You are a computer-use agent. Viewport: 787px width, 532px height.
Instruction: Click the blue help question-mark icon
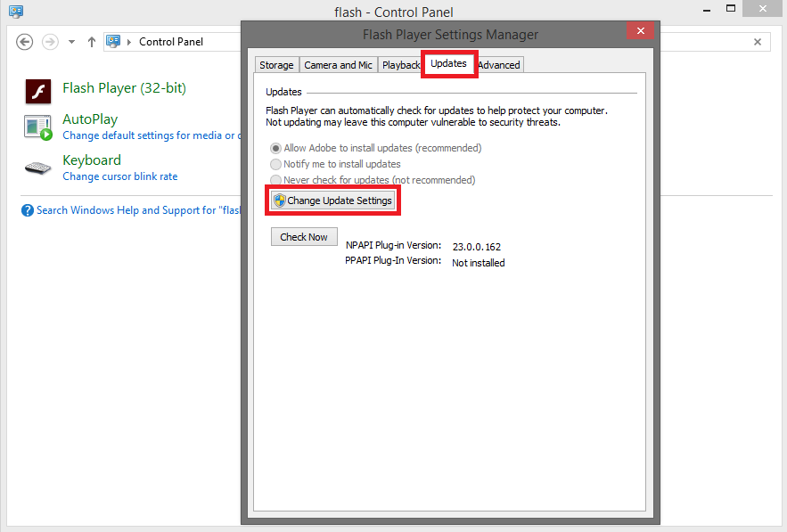28,210
